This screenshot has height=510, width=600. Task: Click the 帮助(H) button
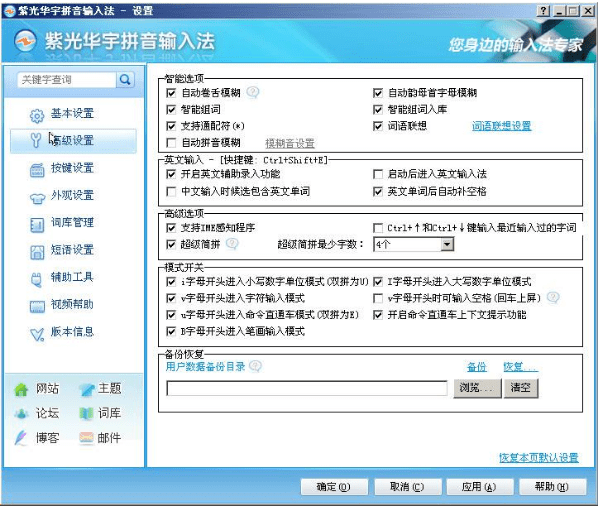tap(552, 487)
